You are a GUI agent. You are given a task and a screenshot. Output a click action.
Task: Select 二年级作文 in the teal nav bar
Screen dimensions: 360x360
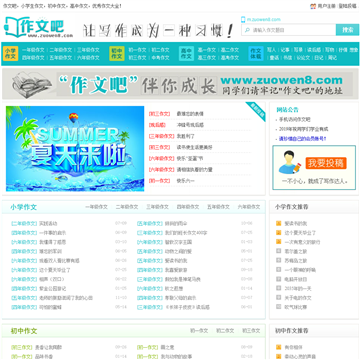[61, 50]
